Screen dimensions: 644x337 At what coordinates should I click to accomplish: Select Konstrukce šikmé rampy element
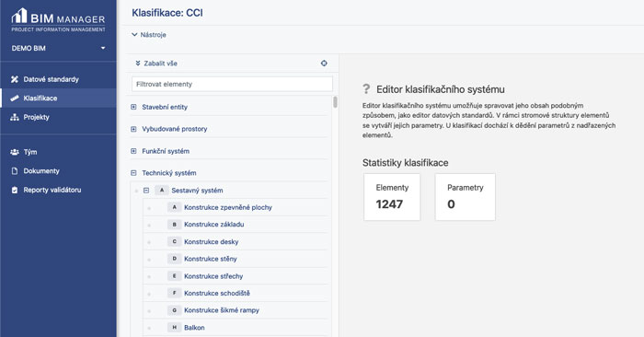click(236, 310)
